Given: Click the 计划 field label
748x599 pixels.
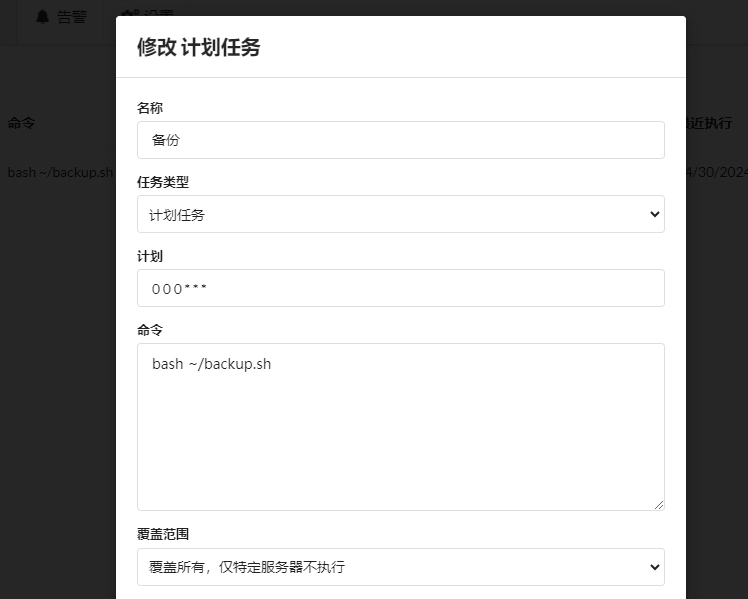Looking at the screenshot, I should (150, 256).
